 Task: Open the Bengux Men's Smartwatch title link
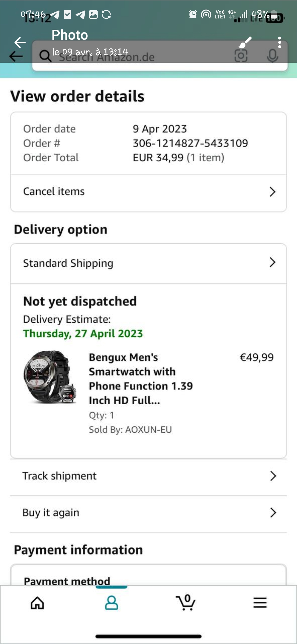click(x=141, y=379)
